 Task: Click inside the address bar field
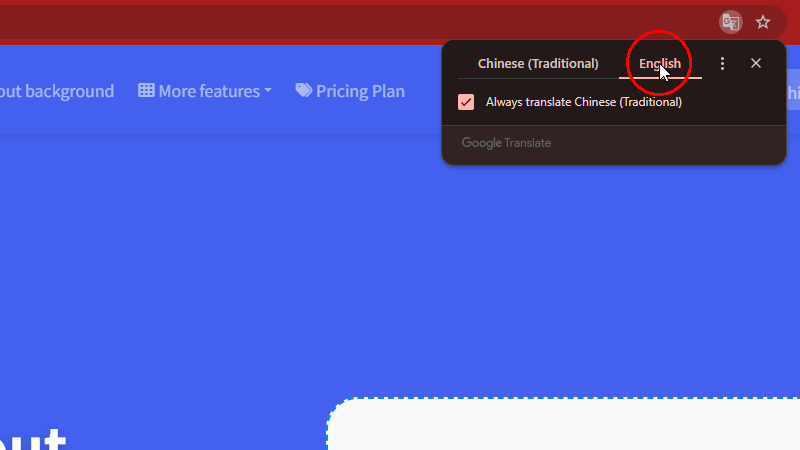pyautogui.click(x=357, y=22)
